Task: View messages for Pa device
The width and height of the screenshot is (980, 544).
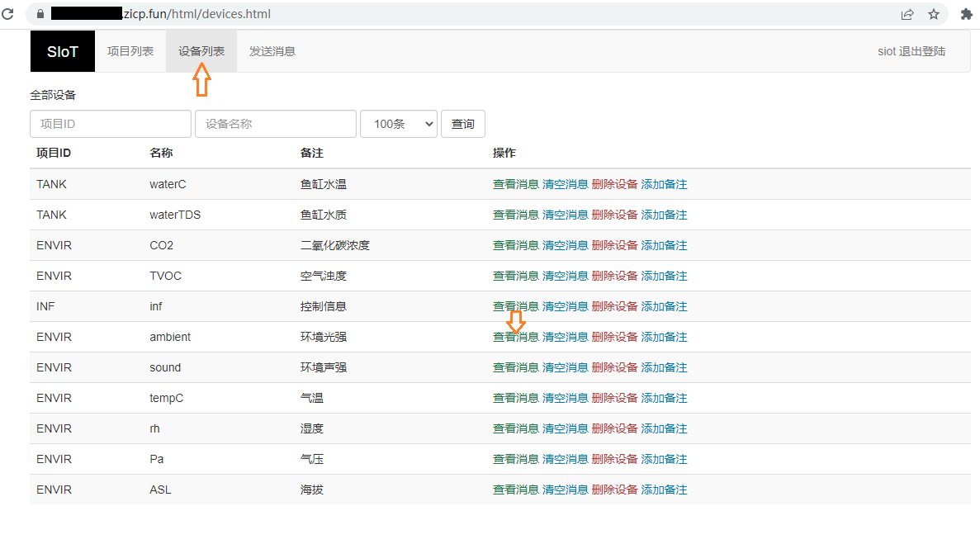Action: click(x=516, y=460)
